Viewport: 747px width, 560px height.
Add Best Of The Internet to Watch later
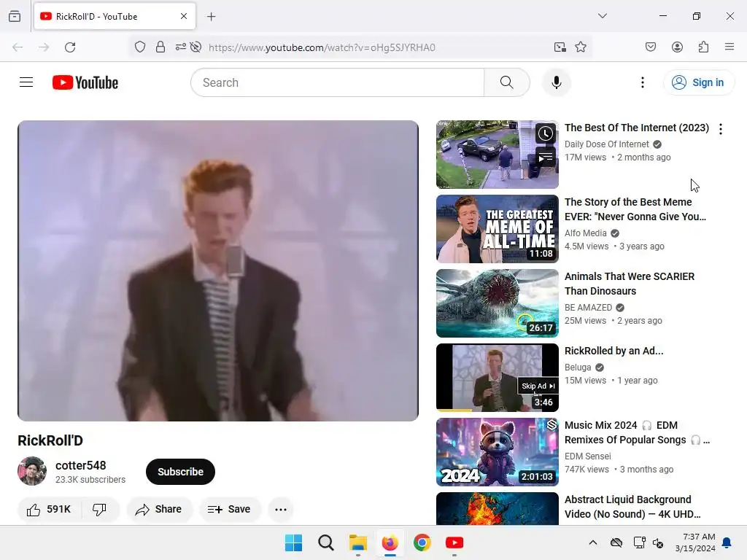tap(545, 133)
